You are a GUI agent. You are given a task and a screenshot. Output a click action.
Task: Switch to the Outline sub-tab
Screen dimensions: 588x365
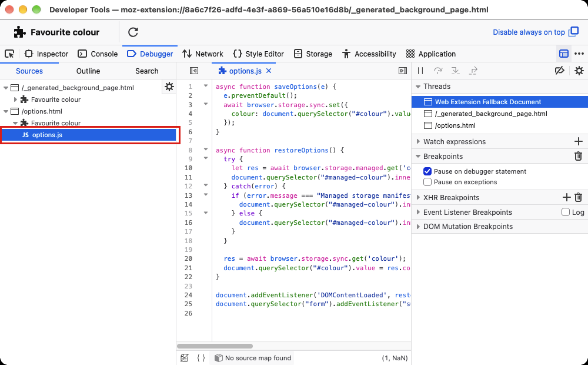coord(88,71)
